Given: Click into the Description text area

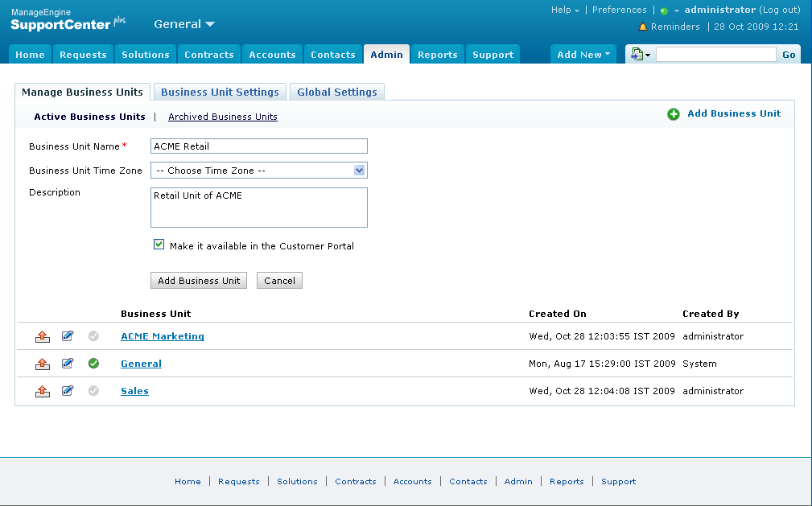Looking at the screenshot, I should tap(259, 208).
